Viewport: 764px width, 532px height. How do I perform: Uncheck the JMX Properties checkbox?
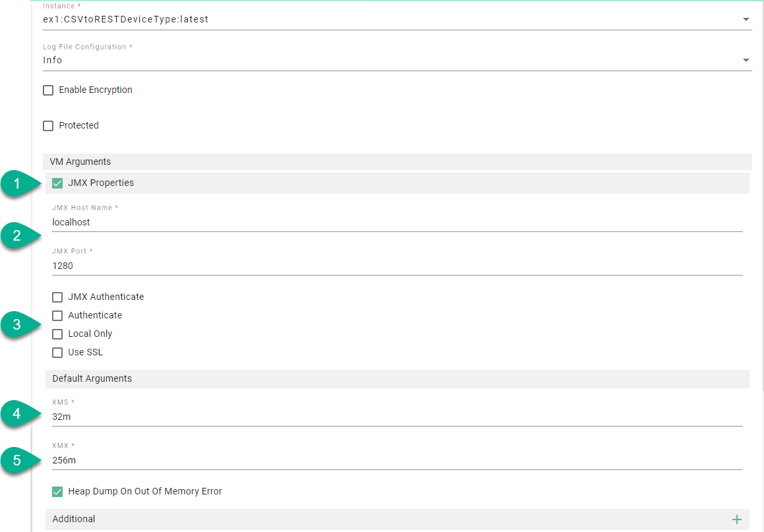(57, 183)
